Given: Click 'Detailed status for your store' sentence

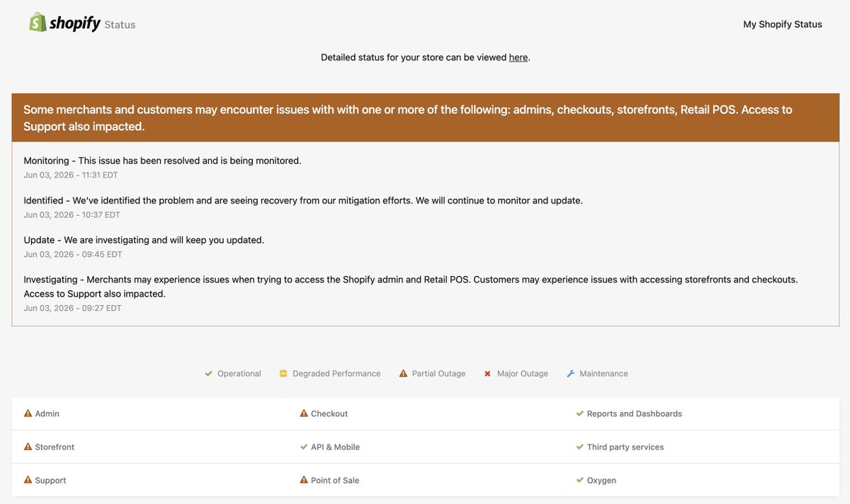Looking at the screenshot, I should pyautogui.click(x=426, y=57).
